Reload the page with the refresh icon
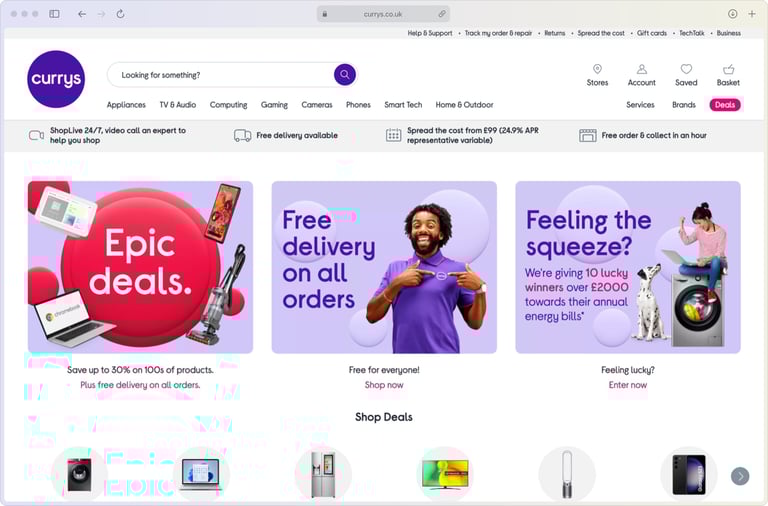Viewport: 768px width, 506px height. click(x=120, y=14)
